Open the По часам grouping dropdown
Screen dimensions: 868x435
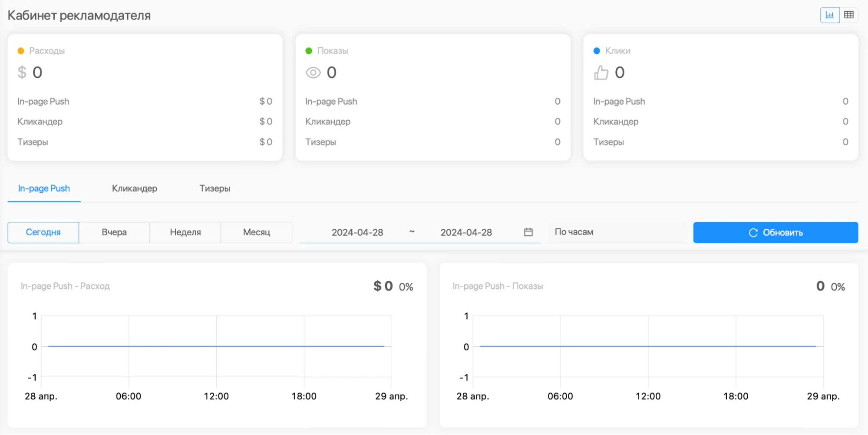(x=617, y=232)
